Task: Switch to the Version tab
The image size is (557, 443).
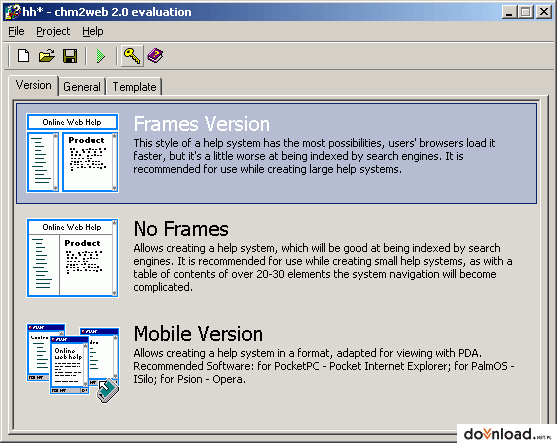Action: (x=34, y=86)
